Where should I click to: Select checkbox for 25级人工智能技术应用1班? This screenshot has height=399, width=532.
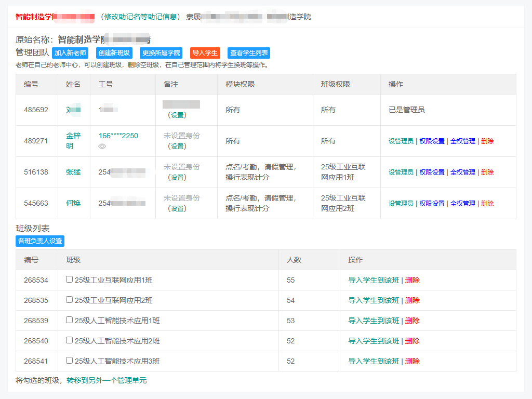(70, 320)
